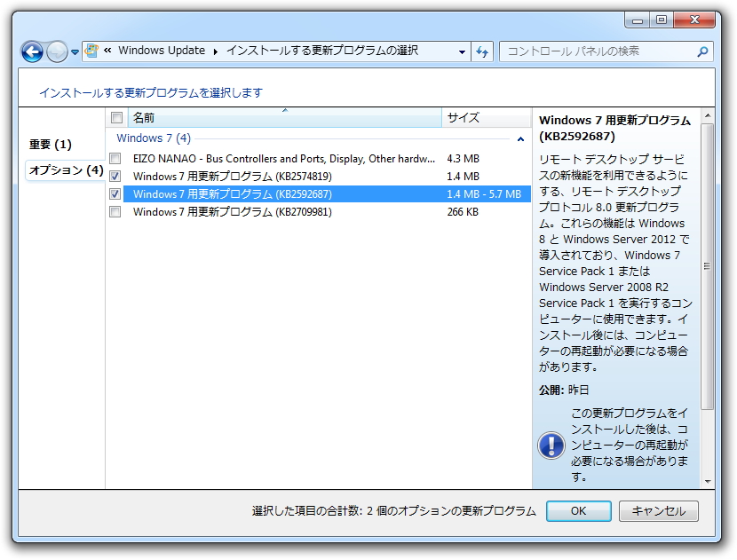
Task: Click the back navigation arrow
Action: (x=32, y=51)
